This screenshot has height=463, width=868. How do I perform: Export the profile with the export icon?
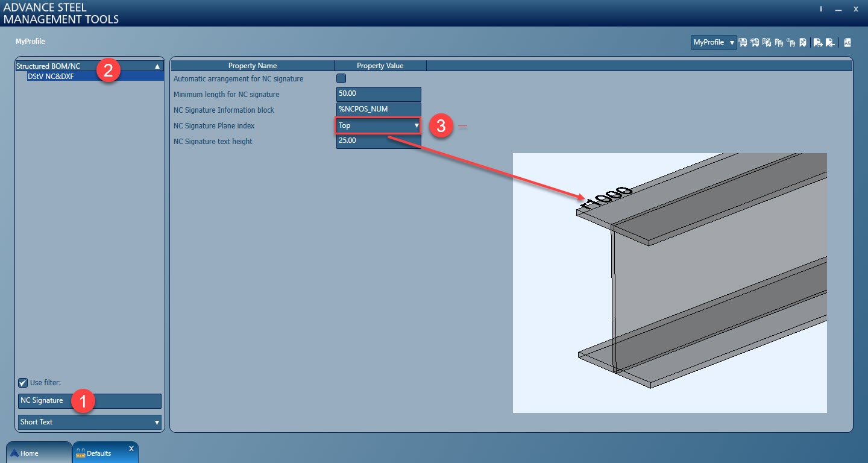[x=817, y=42]
